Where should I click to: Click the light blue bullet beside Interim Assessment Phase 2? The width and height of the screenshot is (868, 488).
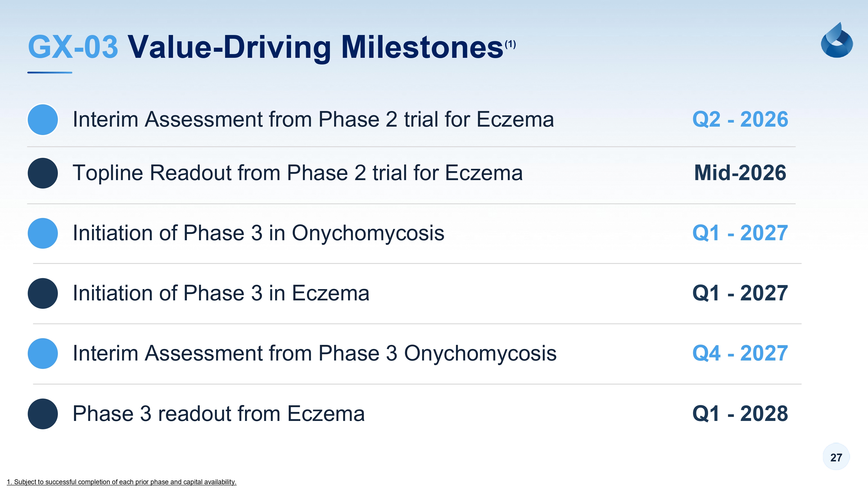[43, 120]
